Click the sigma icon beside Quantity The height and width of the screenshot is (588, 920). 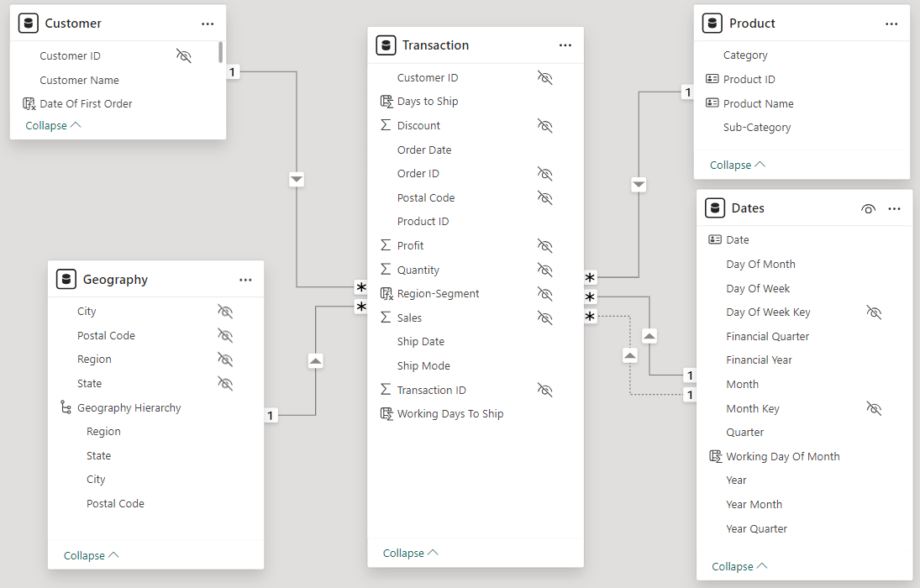point(386,270)
